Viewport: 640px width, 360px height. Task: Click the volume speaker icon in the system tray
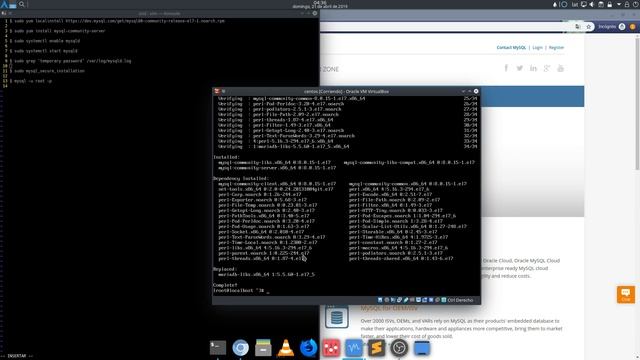[591, 4]
